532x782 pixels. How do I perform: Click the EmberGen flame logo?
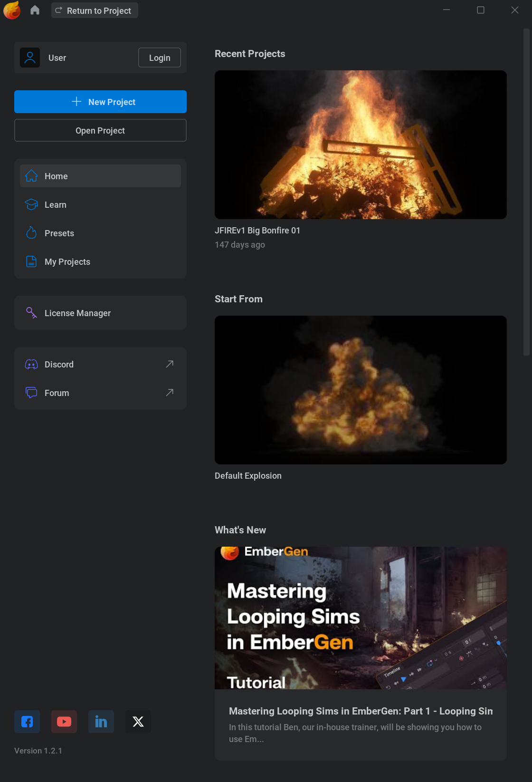12,10
